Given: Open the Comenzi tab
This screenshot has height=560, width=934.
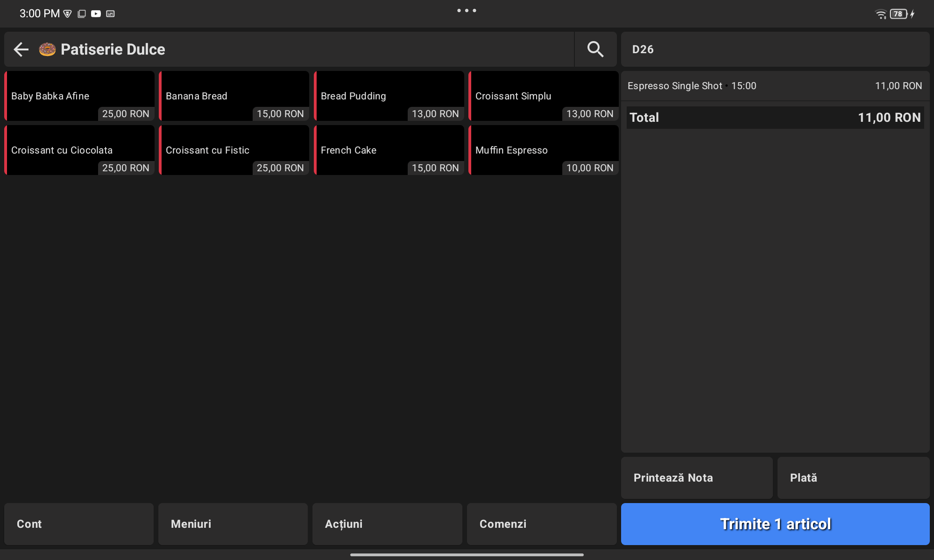Looking at the screenshot, I should click(x=542, y=524).
